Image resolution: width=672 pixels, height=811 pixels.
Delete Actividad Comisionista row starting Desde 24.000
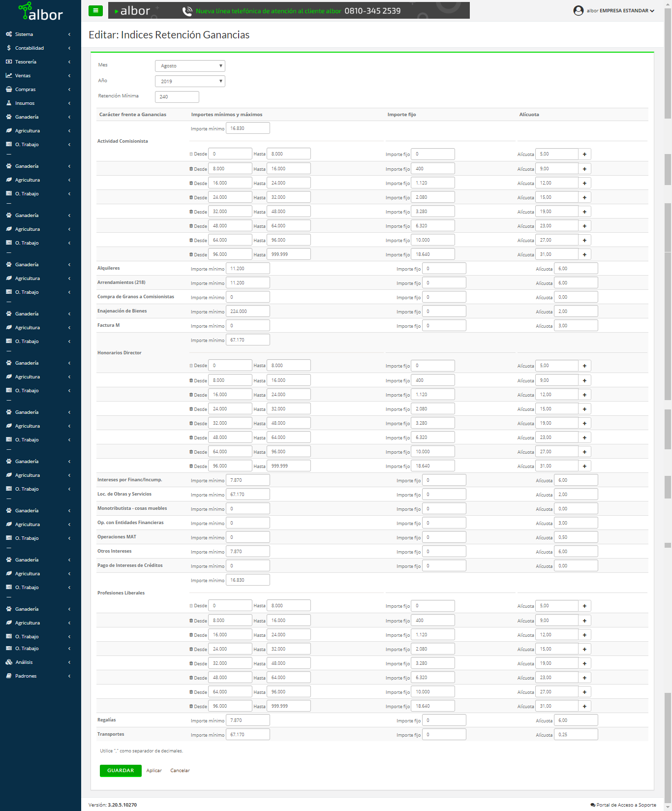point(191,197)
